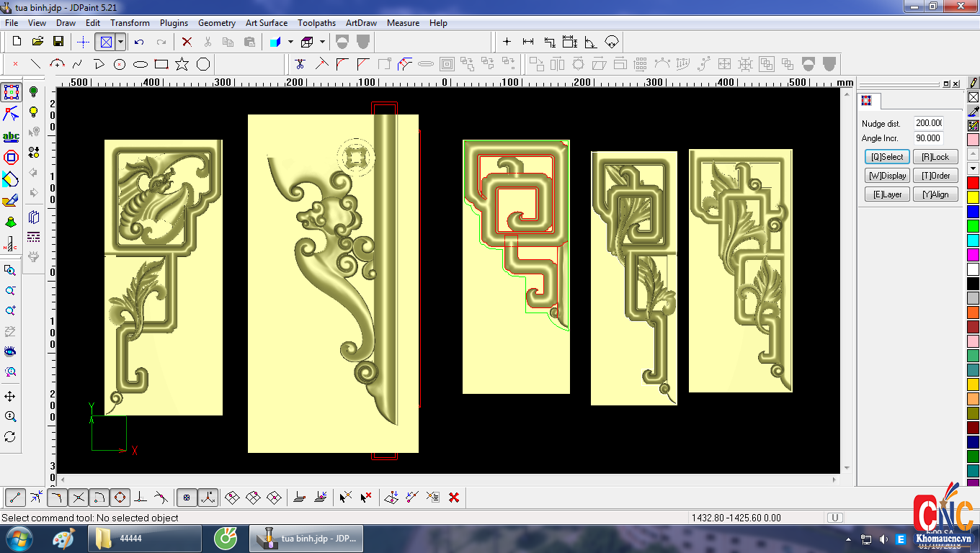Select the star shape drawing tool
The height and width of the screenshot is (553, 980).
(182, 64)
